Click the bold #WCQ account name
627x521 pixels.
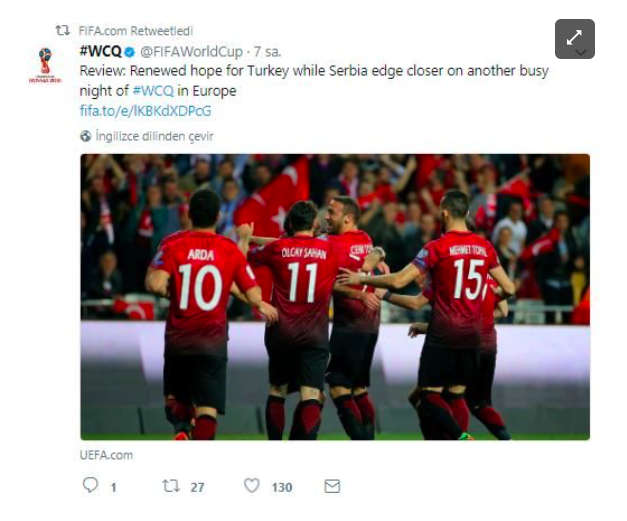(x=100, y=51)
